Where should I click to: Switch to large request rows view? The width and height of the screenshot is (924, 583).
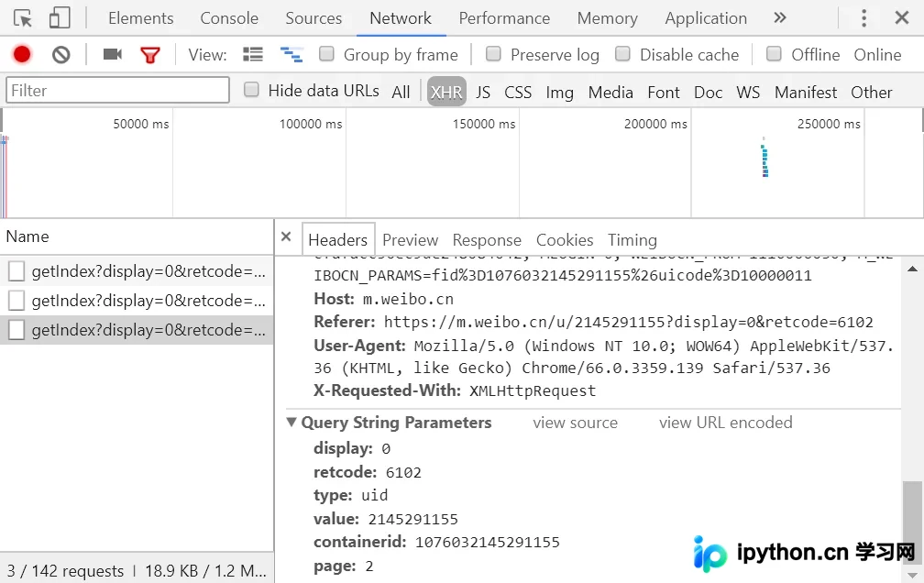(253, 55)
